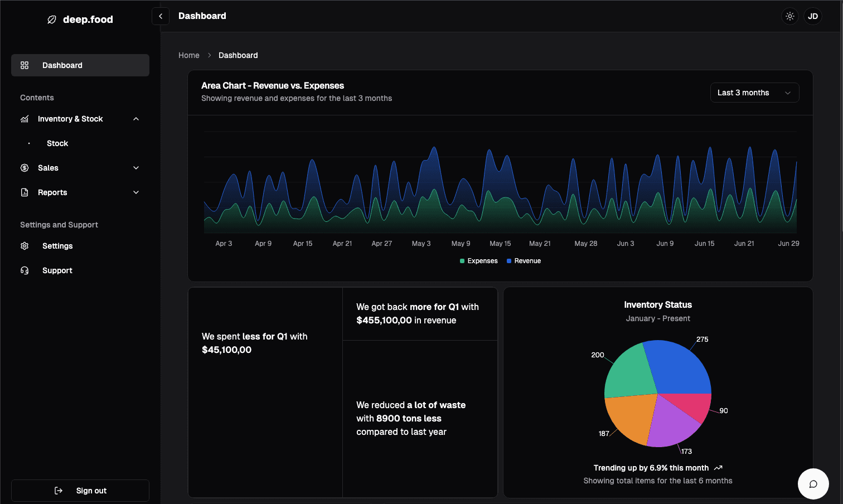Open the Last 3 months dropdown
Screen dimensions: 843x504
pyautogui.click(x=754, y=93)
